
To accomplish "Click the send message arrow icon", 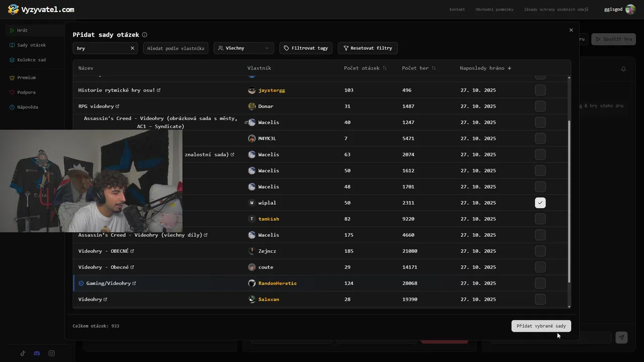I will 621,337.
